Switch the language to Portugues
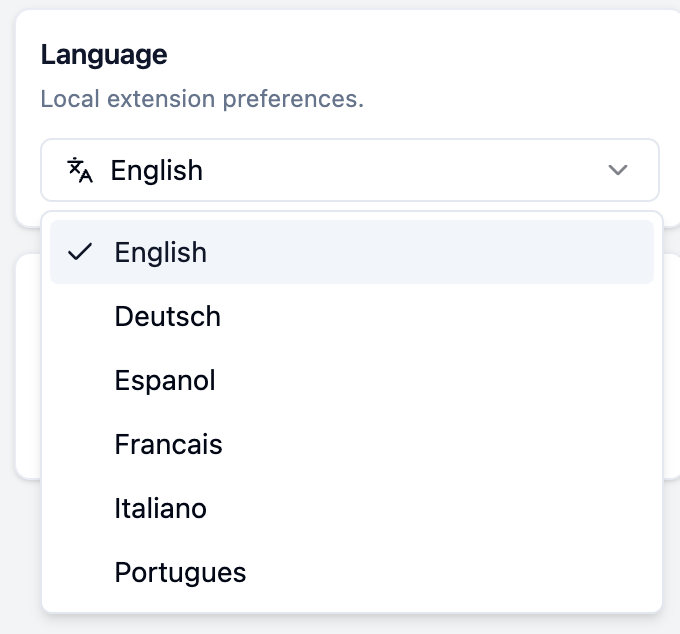This screenshot has width=680, height=634. point(180,572)
